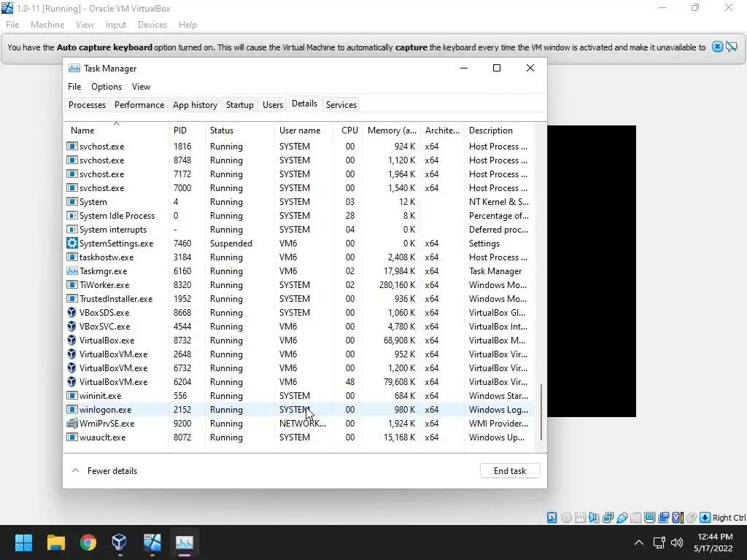Select VirtualBoxVM.exe with PID 6204

pyautogui.click(x=299, y=382)
